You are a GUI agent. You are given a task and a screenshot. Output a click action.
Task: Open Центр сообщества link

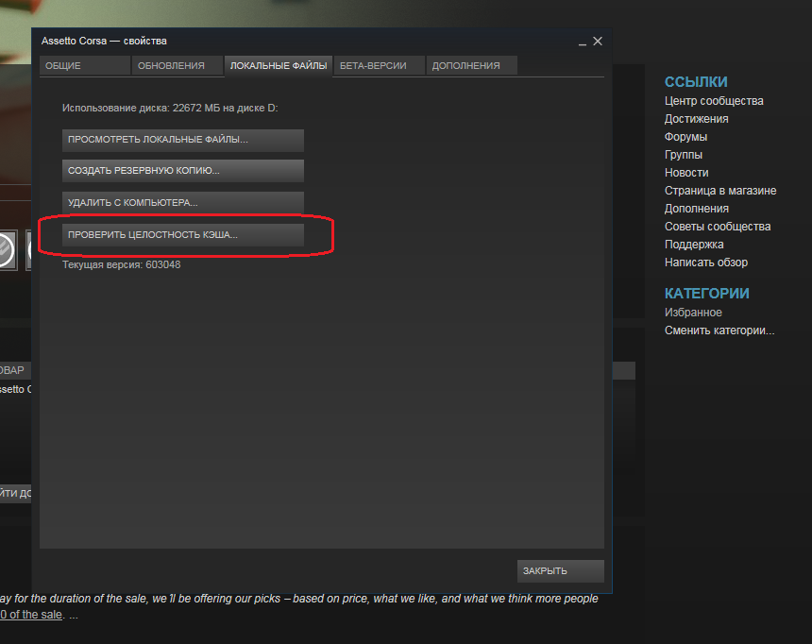(x=714, y=101)
